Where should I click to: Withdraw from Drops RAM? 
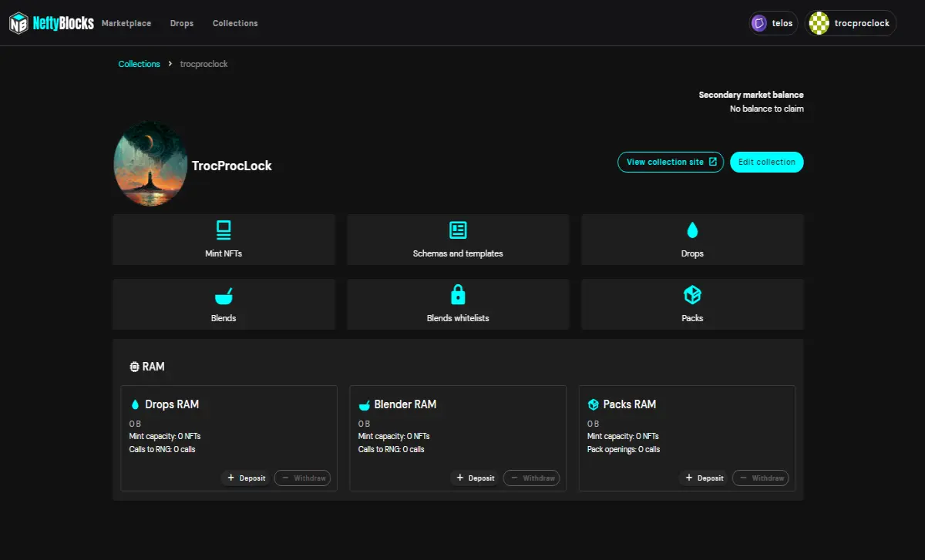302,478
